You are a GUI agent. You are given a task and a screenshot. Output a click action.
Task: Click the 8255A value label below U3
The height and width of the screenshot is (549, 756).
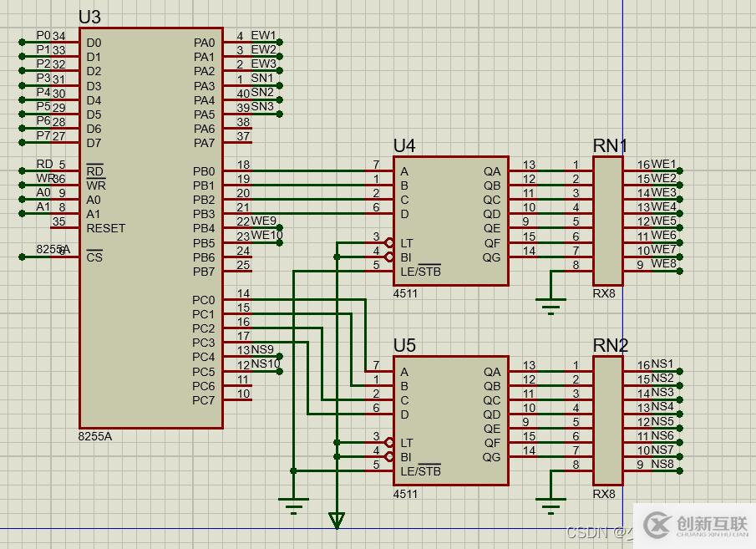(x=95, y=436)
